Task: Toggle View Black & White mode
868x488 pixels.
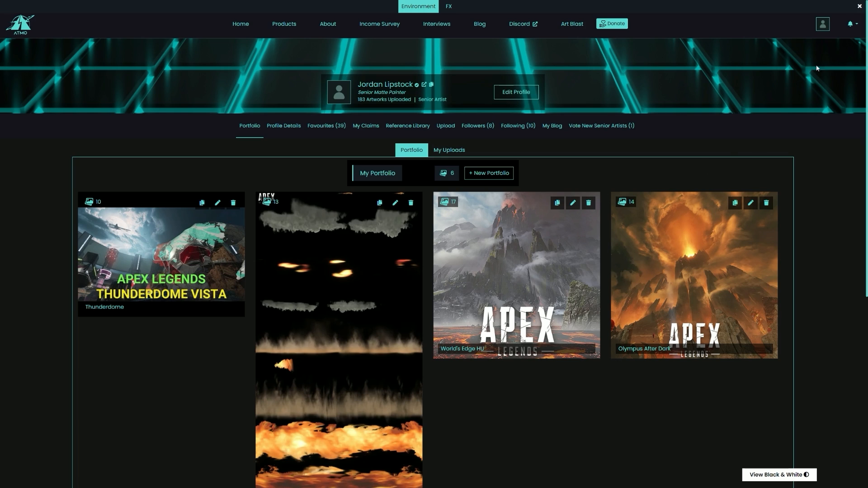Action: click(x=779, y=474)
